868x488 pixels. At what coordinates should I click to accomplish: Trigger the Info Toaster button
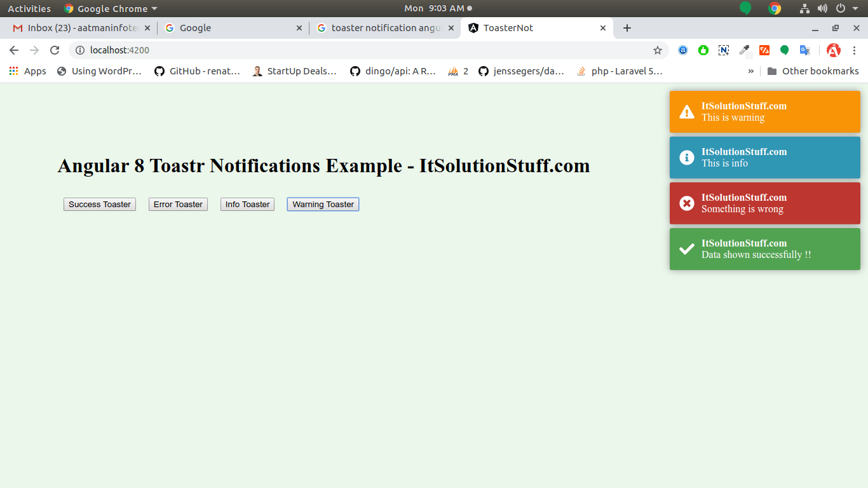[247, 204]
